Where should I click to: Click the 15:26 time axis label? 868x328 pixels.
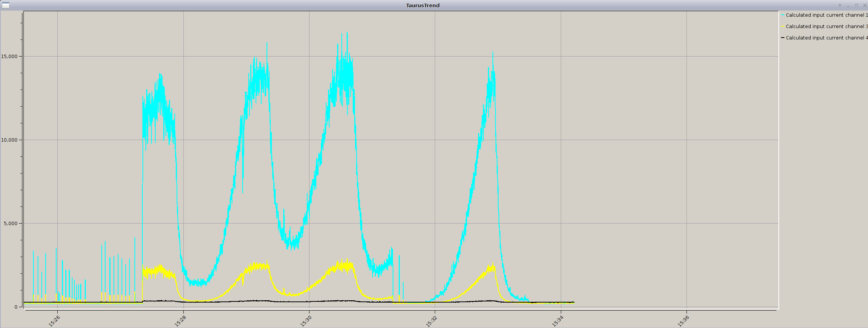pyautogui.click(x=54, y=321)
